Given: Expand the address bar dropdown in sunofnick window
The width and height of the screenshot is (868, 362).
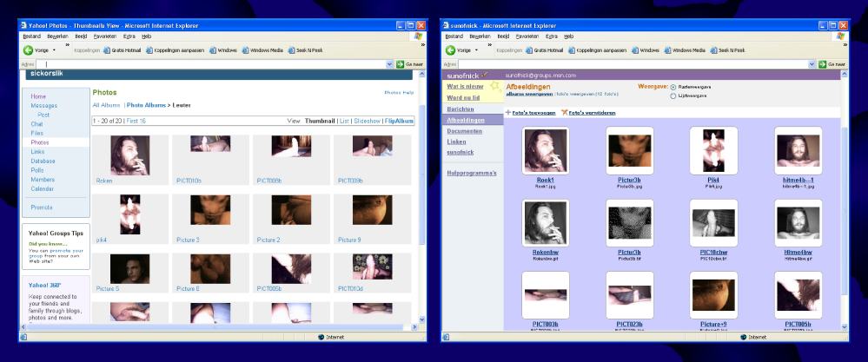Looking at the screenshot, I should coord(812,64).
